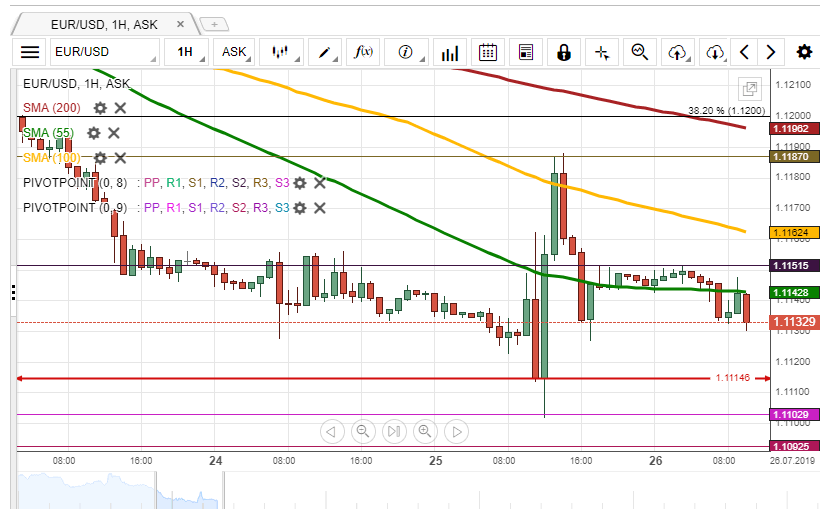Activate the crosshair cursor tool
Viewport: 834px width, 509px height.
tap(602, 52)
